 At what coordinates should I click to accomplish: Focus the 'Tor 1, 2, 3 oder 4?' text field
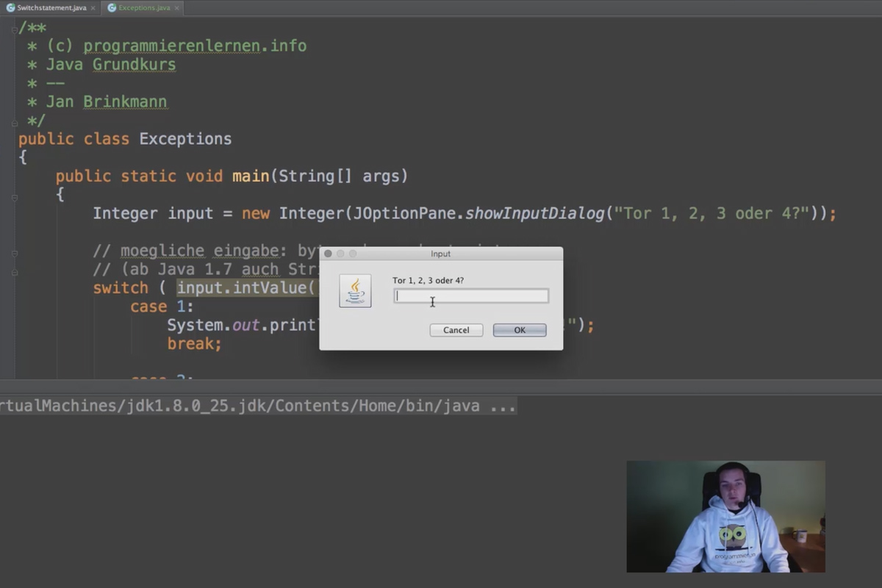click(470, 296)
